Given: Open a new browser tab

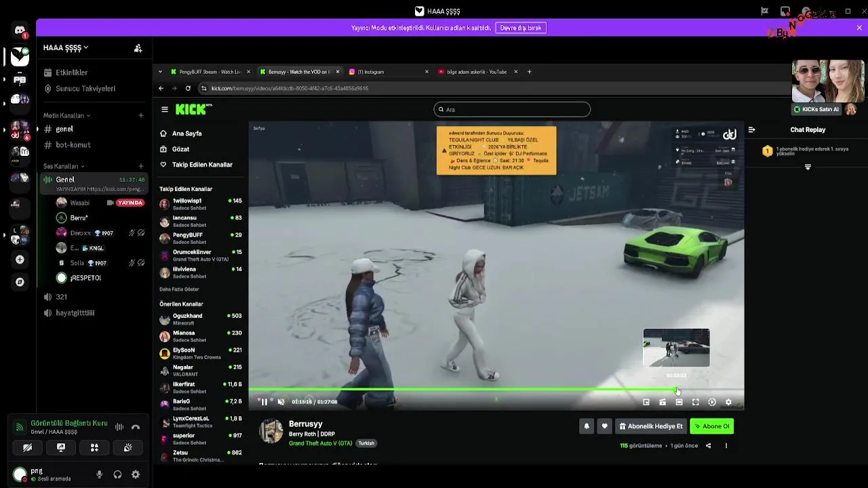Looking at the screenshot, I should point(530,72).
